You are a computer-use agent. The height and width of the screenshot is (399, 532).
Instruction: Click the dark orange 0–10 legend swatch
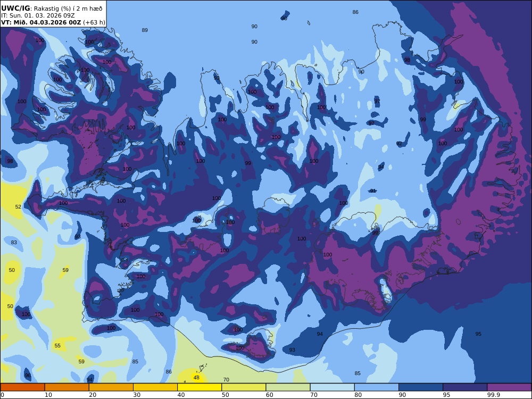point(22,387)
